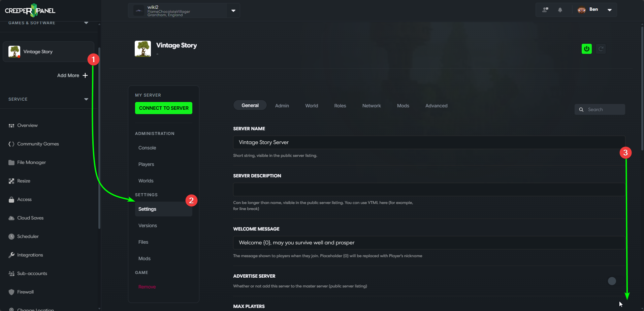This screenshot has height=311, width=644.
Task: Select Settings in the server menu
Action: click(164, 209)
